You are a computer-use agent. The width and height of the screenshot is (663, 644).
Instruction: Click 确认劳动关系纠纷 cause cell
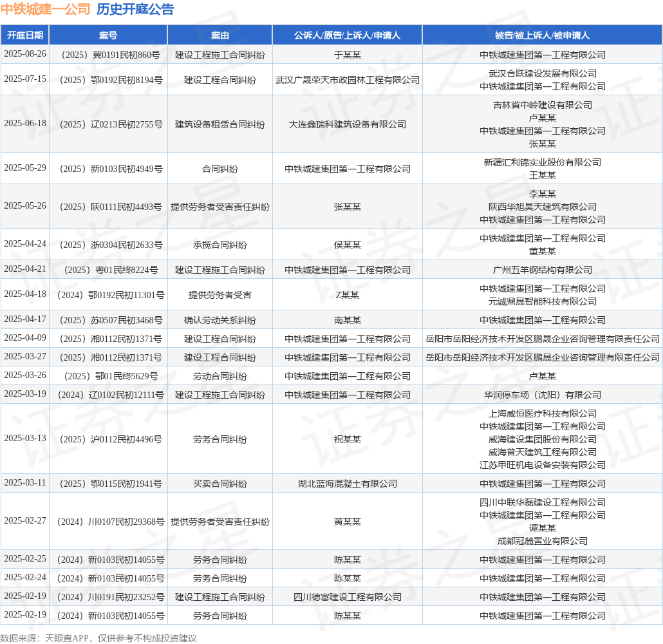coord(220,320)
